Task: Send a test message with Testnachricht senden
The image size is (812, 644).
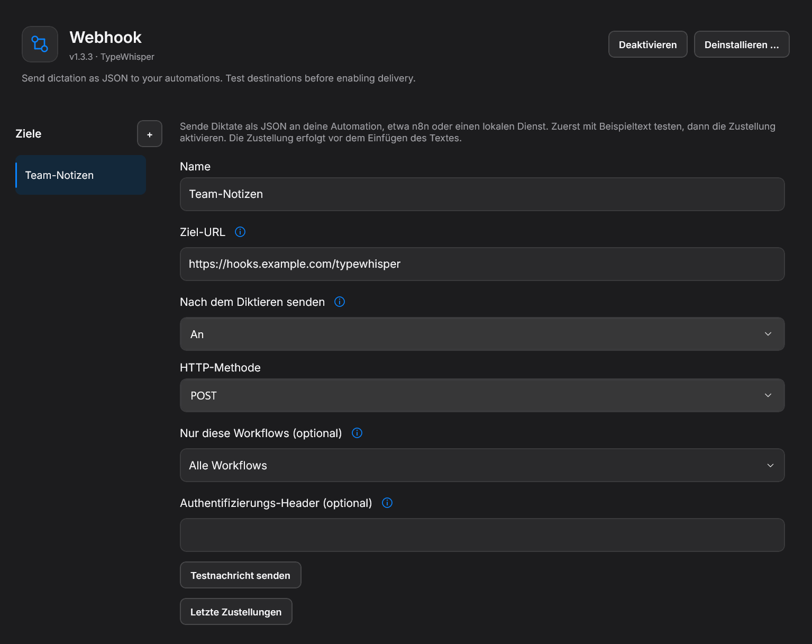Action: (x=241, y=575)
